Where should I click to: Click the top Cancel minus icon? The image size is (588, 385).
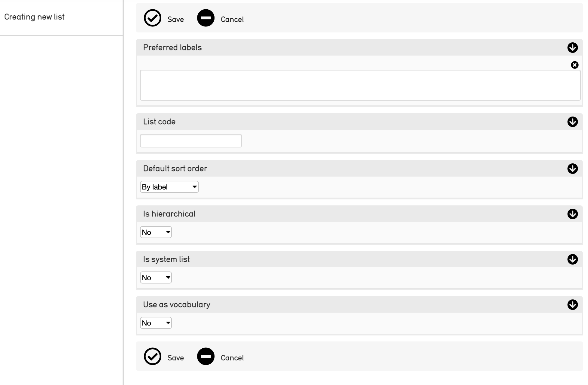(206, 18)
